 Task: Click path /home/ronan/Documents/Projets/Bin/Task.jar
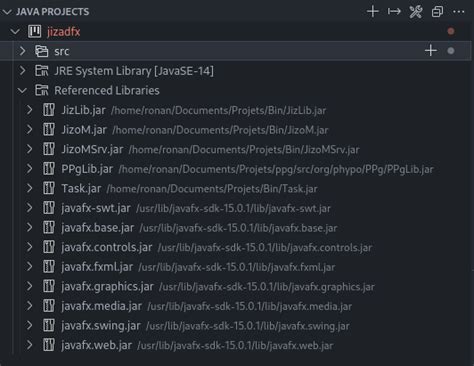tap(212, 189)
